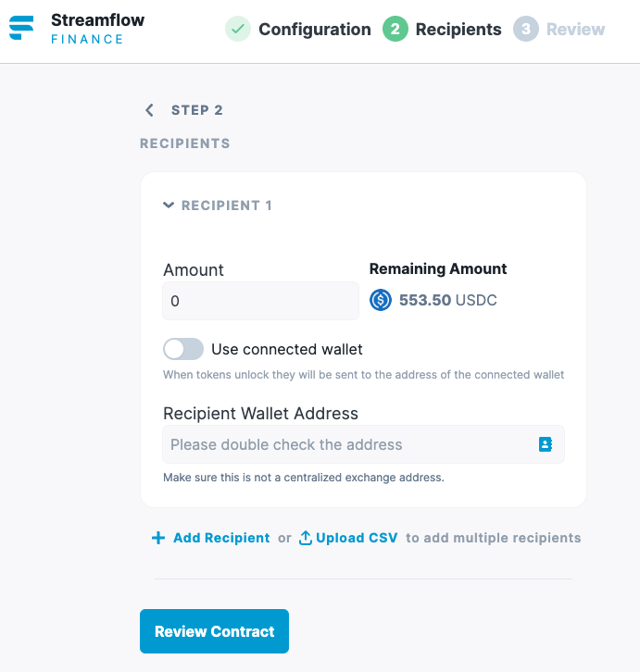Click into the Recipient Wallet Address field
640x672 pixels.
[363, 444]
